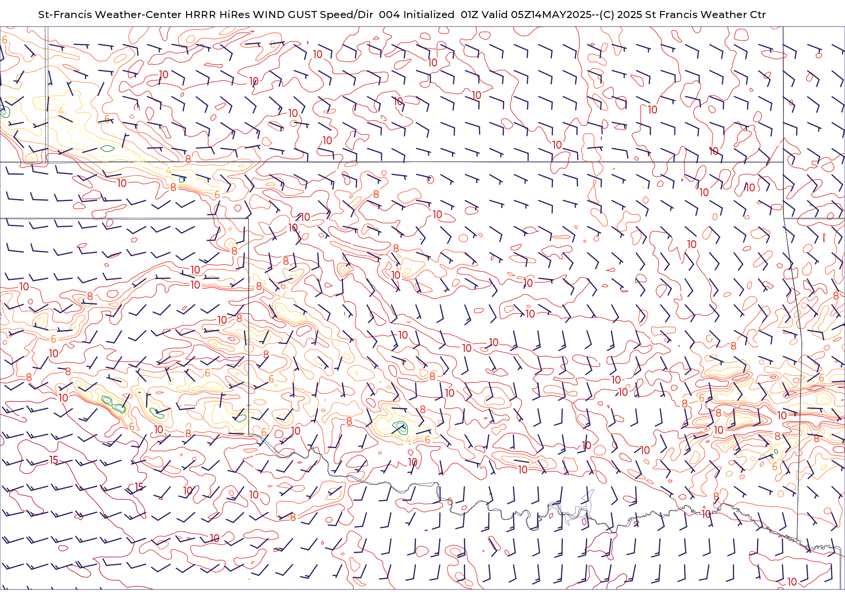Click the "(C) 2025 St Francis Weather Ctr" copyright text
Screen dimensions: 845x616
(x=683, y=15)
